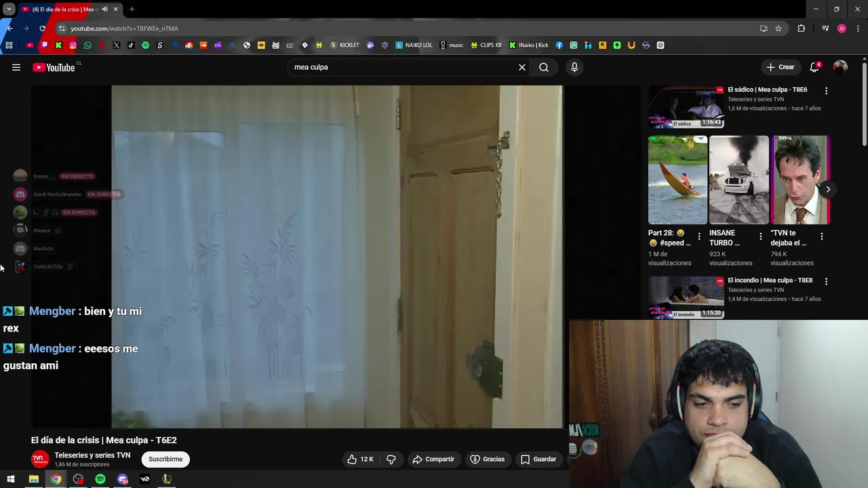Image resolution: width=868 pixels, height=488 pixels.
Task: Click the video player area
Action: 336,257
